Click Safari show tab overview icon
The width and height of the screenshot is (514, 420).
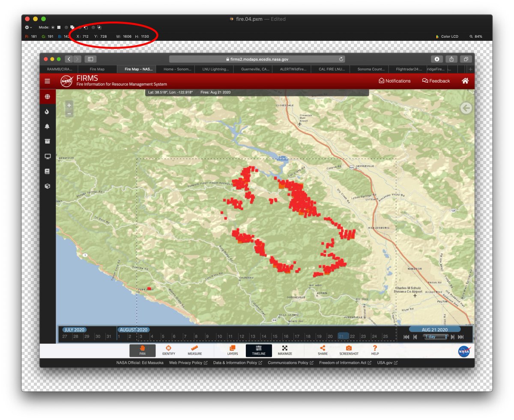(466, 59)
